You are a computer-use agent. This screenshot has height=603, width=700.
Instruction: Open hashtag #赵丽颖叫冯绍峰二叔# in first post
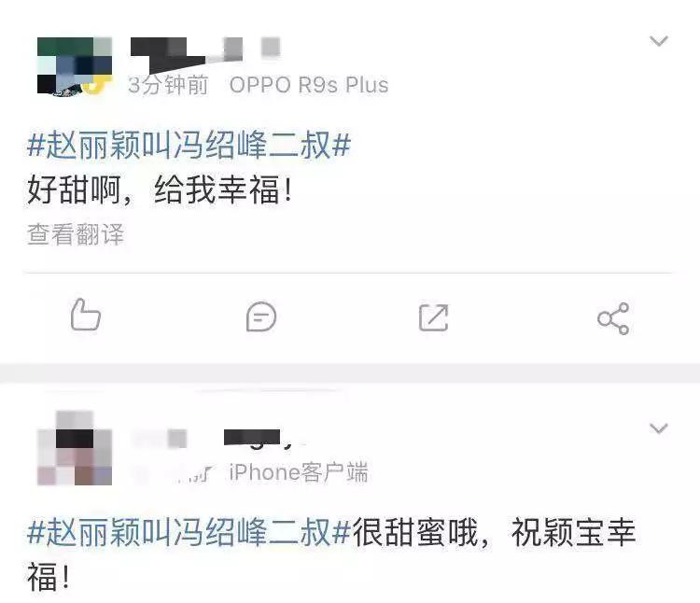pos(189,145)
